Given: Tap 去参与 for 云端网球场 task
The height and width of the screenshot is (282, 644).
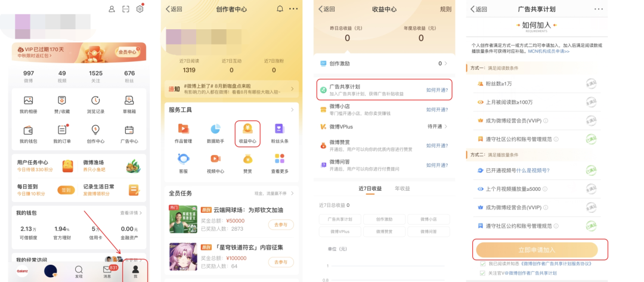Looking at the screenshot, I should point(281,225).
